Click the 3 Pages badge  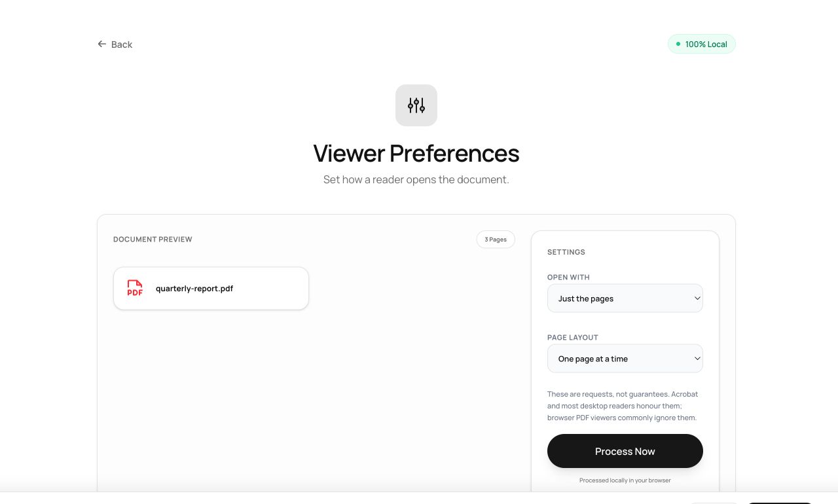tap(496, 240)
